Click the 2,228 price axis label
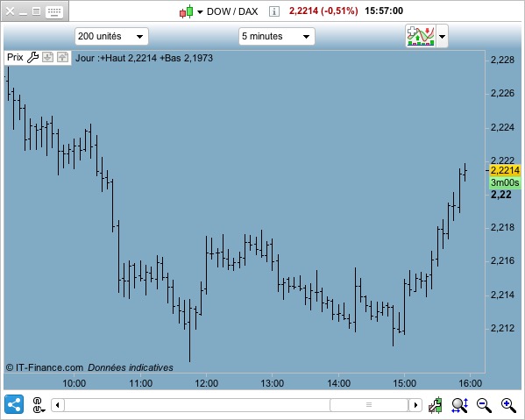 pyautogui.click(x=502, y=60)
